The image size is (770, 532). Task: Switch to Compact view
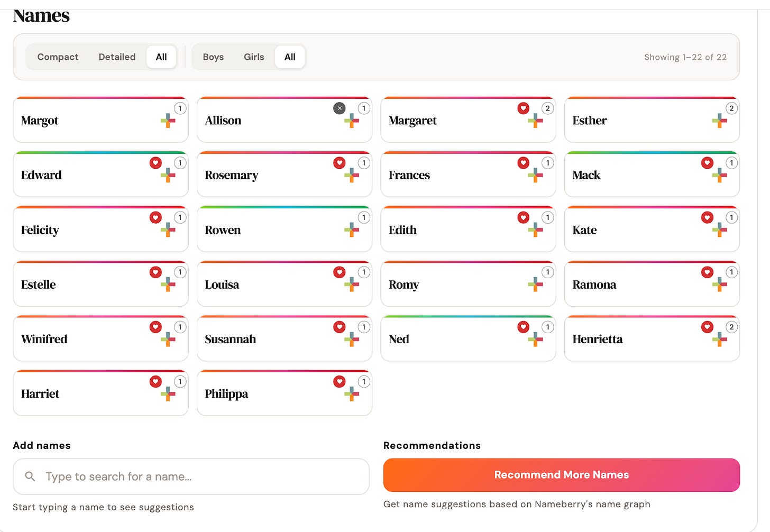point(58,57)
